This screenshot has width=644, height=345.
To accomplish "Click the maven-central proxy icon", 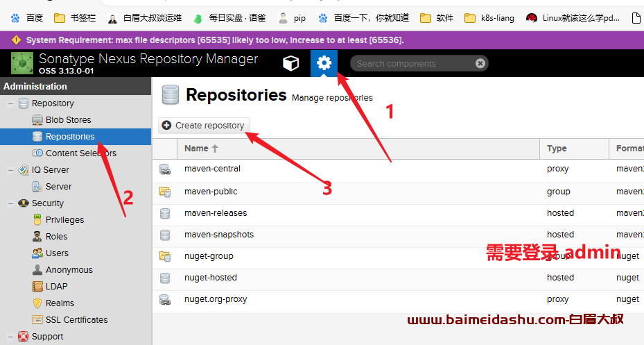I will point(165,169).
